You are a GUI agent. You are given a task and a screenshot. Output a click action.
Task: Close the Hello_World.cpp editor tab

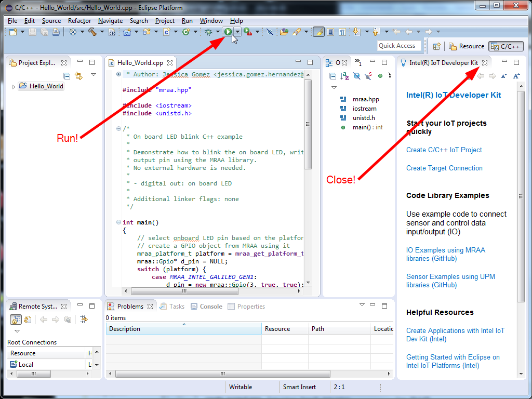click(x=170, y=63)
